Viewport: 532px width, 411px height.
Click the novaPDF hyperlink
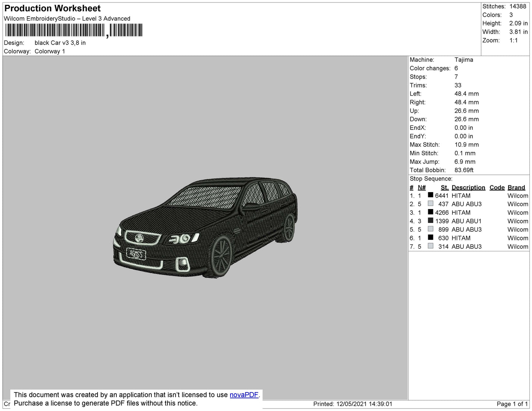tap(244, 395)
